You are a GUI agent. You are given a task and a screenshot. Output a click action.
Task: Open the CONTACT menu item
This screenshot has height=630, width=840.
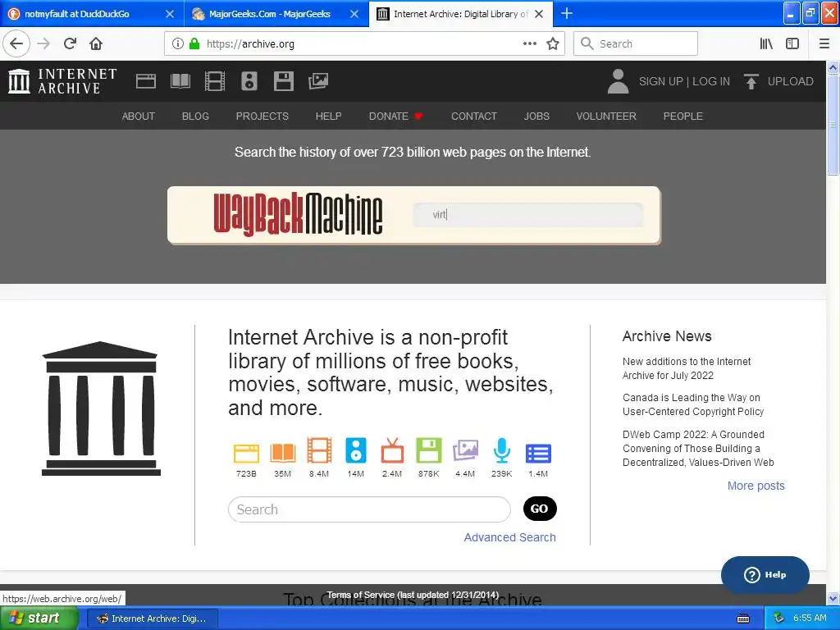coord(474,116)
